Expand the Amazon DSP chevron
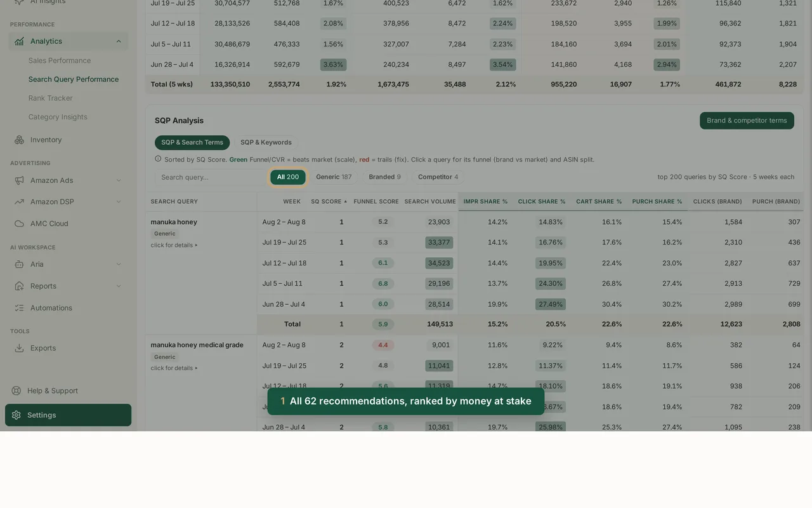This screenshot has height=508, width=812. pyautogui.click(x=119, y=202)
